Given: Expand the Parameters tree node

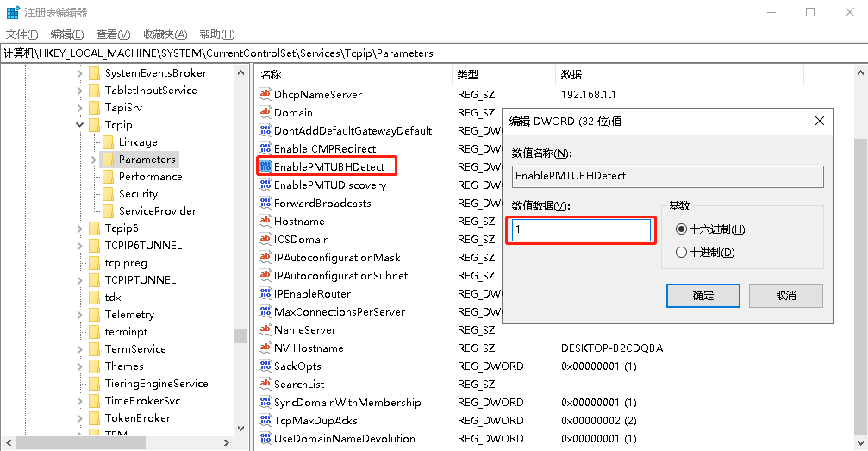Looking at the screenshot, I should click(94, 160).
